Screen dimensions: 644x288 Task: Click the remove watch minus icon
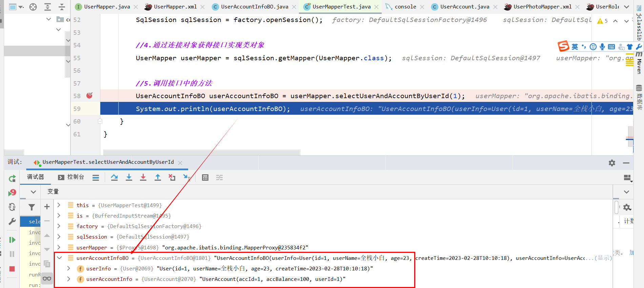(47, 221)
